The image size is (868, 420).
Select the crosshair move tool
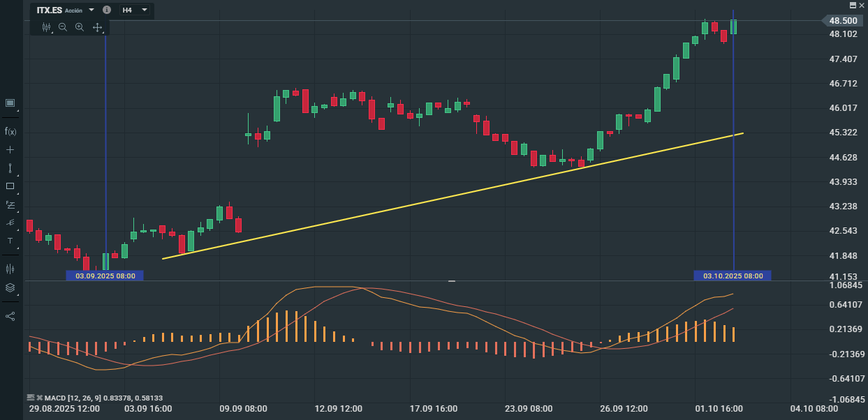coord(97,27)
